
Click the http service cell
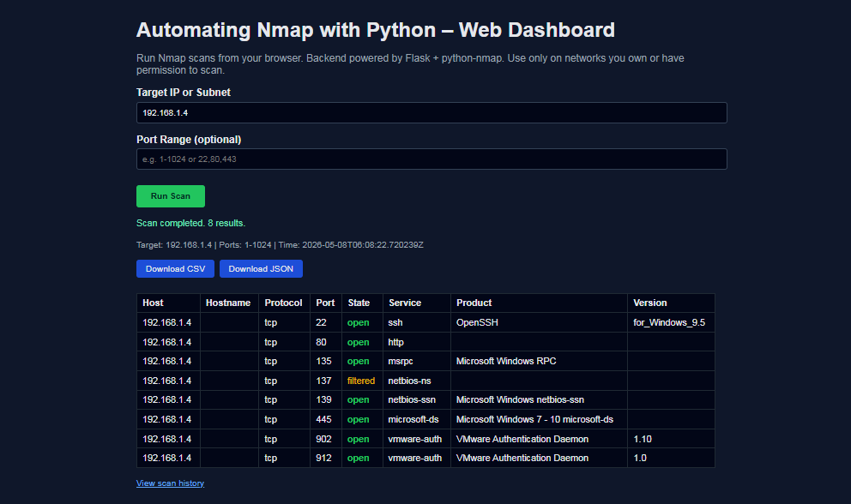tap(416, 342)
